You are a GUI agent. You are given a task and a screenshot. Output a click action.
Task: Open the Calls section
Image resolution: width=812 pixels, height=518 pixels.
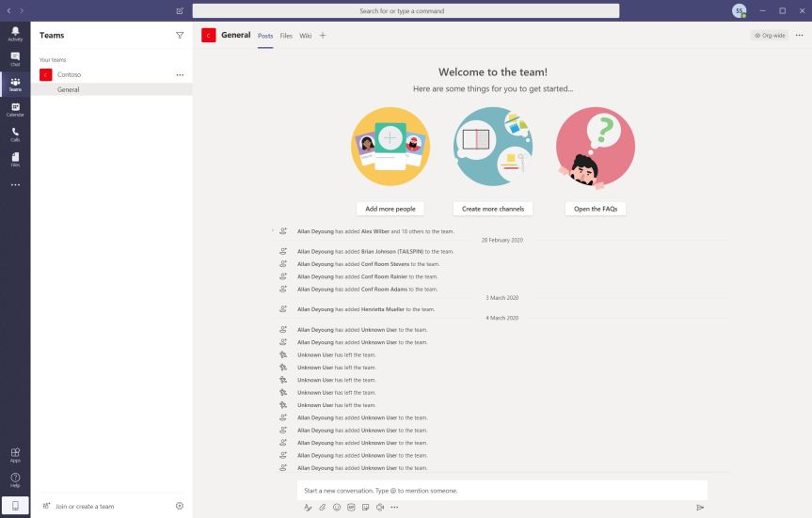click(x=15, y=134)
